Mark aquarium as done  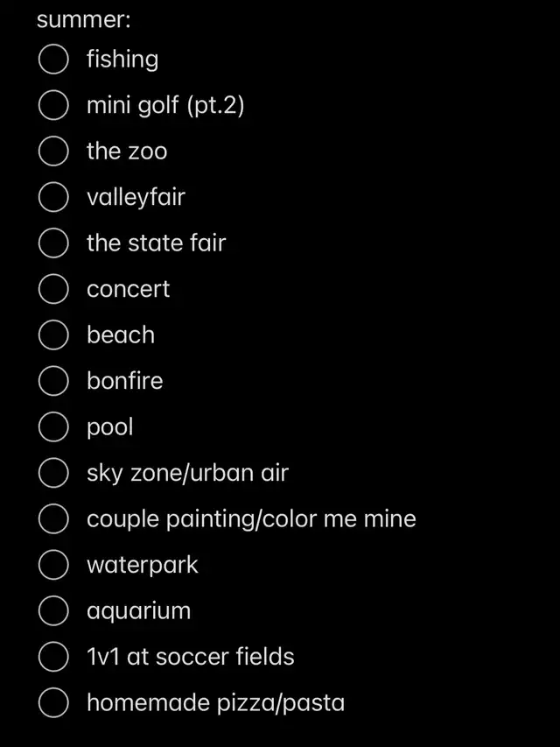tap(53, 611)
